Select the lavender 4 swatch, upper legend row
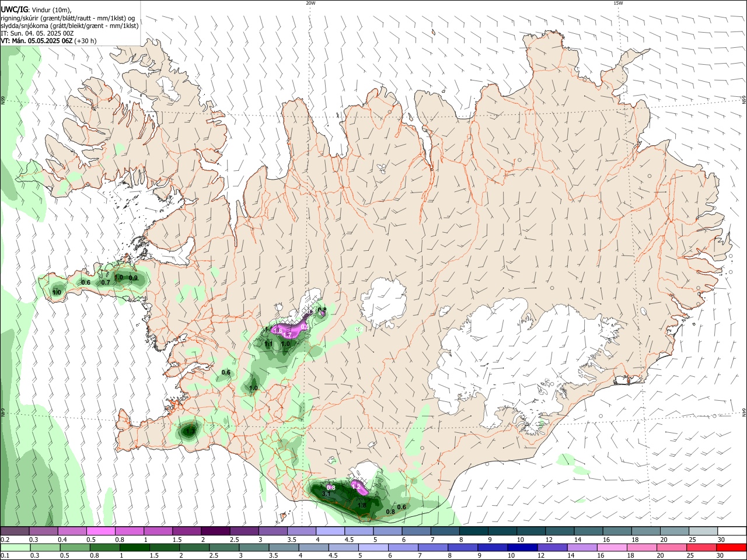Viewport: 747px width, 560px height. 330,531
